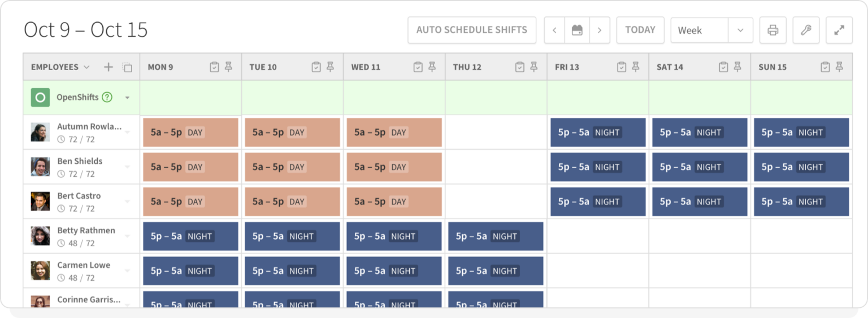
Task: Expand the Employees sort dropdown
Action: pyautogui.click(x=86, y=67)
